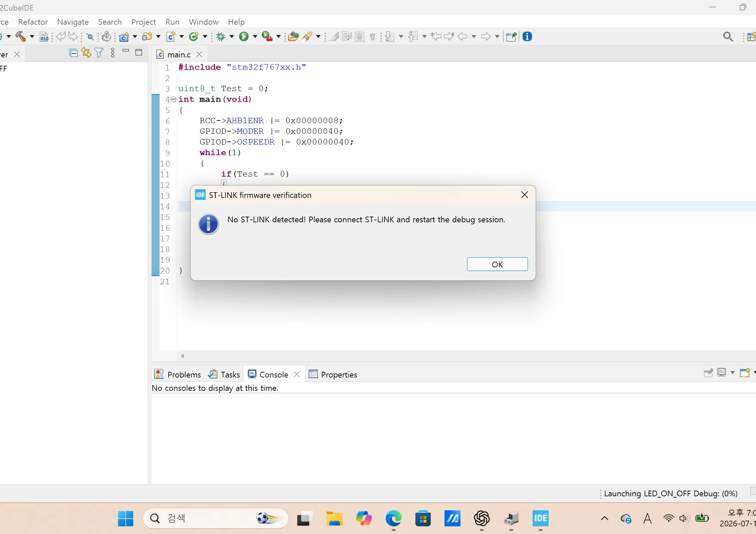Viewport: 756px width, 534px height.
Task: Close the ST-LINK firmware verification dialog
Action: [525, 195]
